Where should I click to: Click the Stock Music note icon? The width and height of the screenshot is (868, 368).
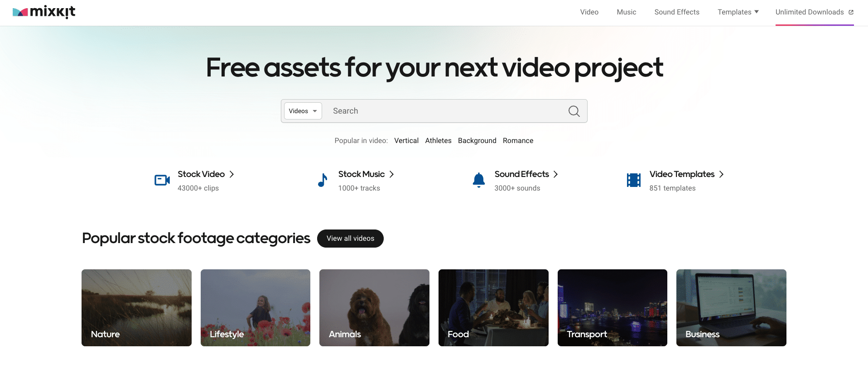tap(323, 180)
